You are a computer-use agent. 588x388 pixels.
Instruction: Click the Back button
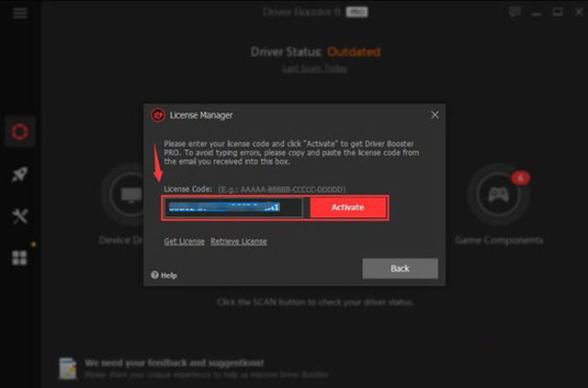401,268
